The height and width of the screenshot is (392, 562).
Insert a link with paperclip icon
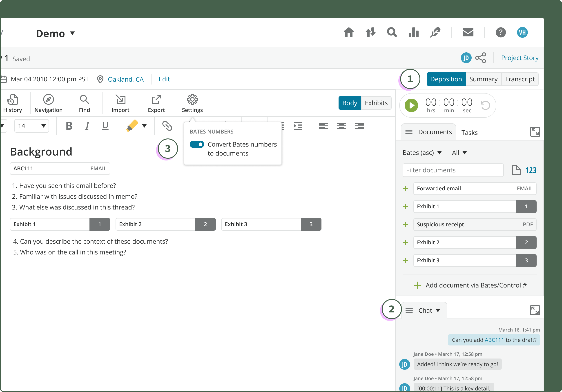pos(167,126)
